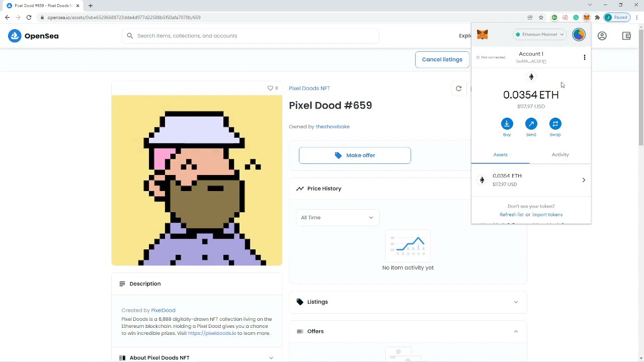Image resolution: width=644 pixels, height=362 pixels.
Task: Click Refresh list in MetaMask
Action: (512, 215)
